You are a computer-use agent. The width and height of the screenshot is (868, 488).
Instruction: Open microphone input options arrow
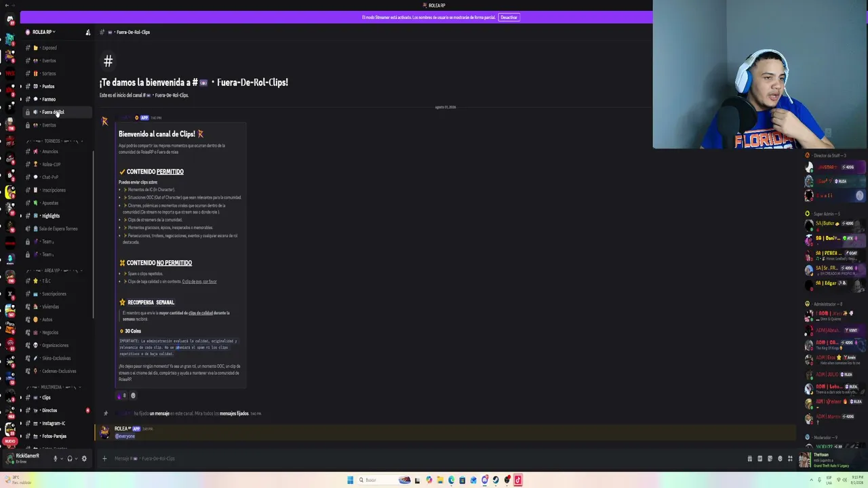click(x=62, y=458)
